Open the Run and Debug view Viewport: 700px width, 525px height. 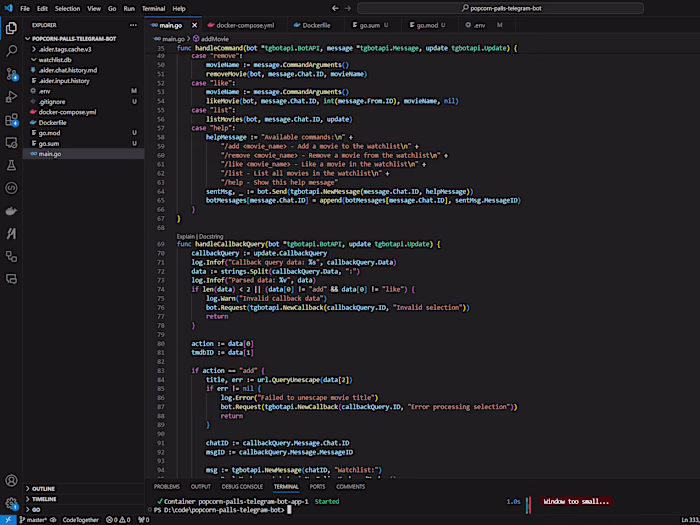11,96
